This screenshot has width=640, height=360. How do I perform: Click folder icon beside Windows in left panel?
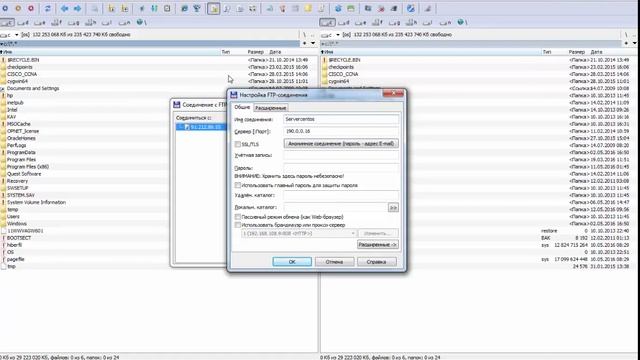pyautogui.click(x=3, y=224)
